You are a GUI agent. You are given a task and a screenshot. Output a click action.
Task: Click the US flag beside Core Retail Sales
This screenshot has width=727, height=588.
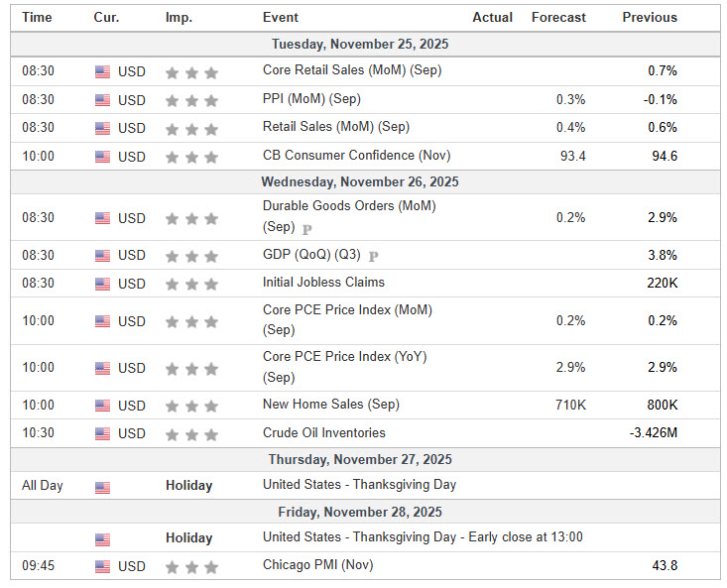pos(103,71)
